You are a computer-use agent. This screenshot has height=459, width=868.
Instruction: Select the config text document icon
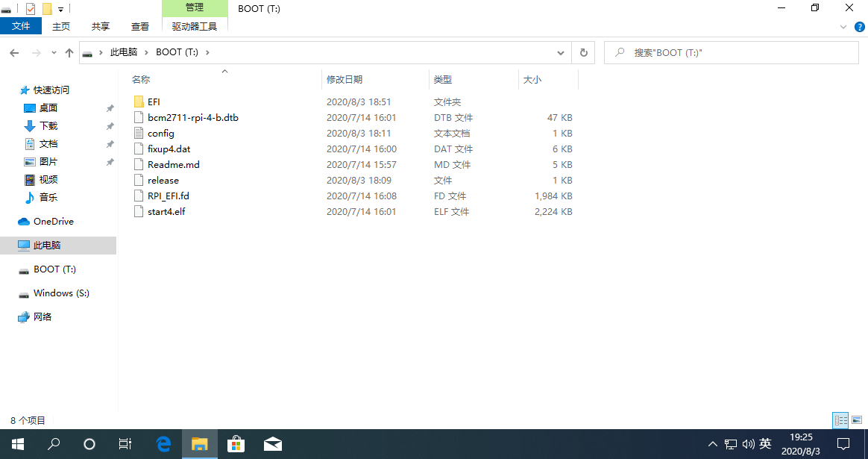[139, 133]
